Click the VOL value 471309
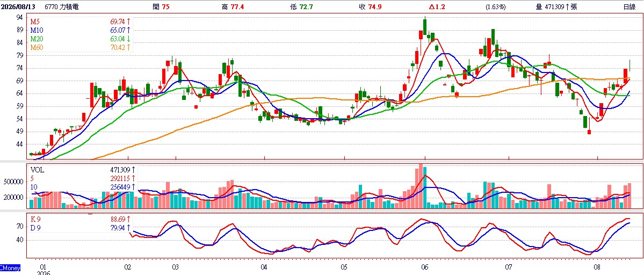 click(x=121, y=169)
